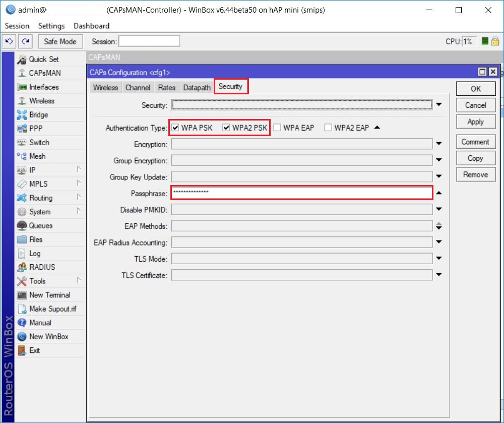Screen dimensions: 504x423
Task: Click Make Supout.rif in the sidebar
Action: point(50,309)
